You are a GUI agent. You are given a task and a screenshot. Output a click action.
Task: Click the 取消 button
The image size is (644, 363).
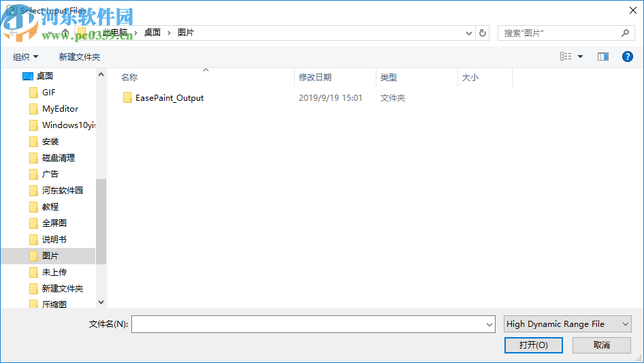[x=602, y=345]
